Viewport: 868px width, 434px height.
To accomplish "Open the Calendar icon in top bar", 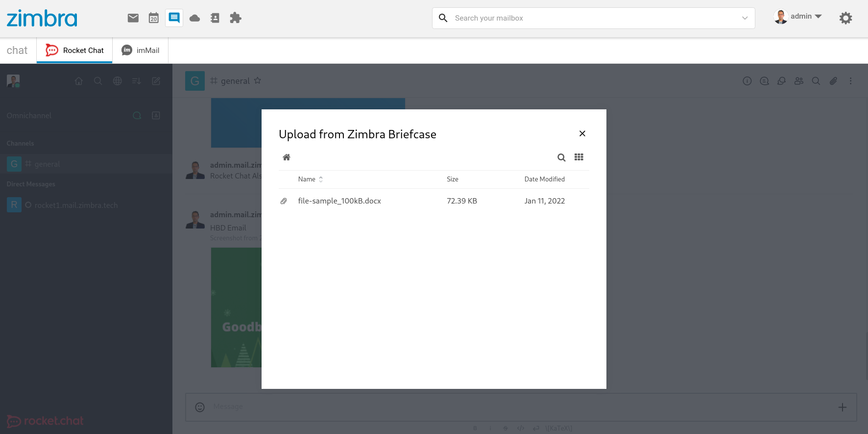I will click(x=154, y=18).
